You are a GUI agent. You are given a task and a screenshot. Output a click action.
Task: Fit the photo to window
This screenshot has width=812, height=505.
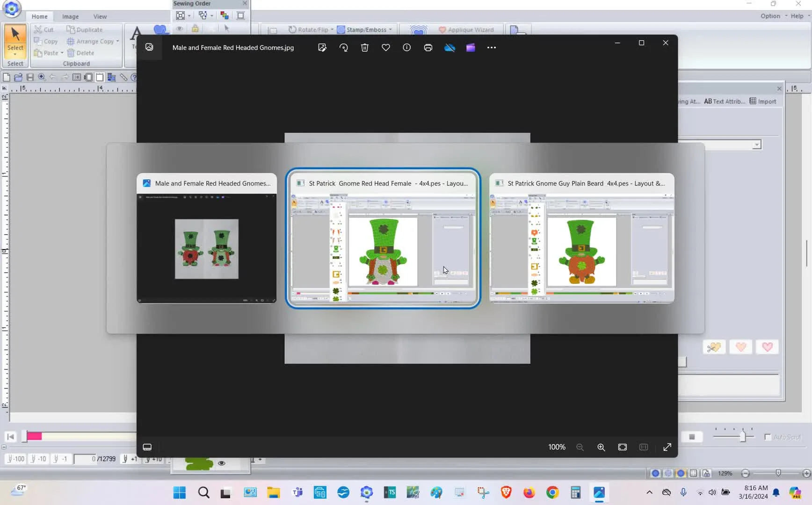(622, 447)
